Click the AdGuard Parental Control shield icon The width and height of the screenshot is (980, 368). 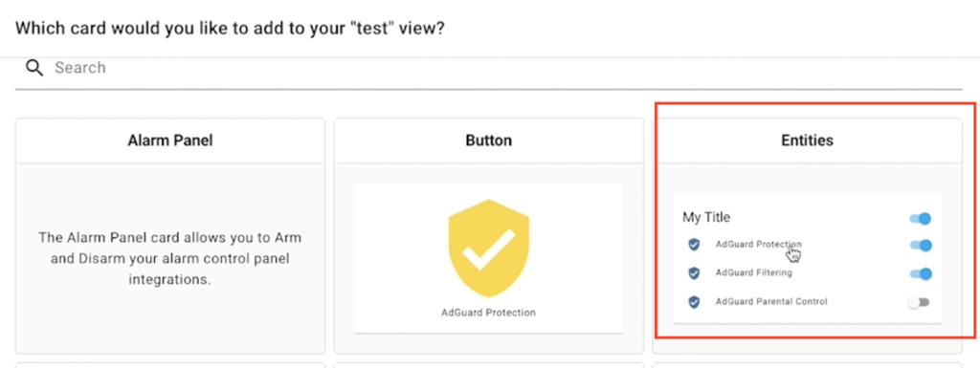point(694,302)
